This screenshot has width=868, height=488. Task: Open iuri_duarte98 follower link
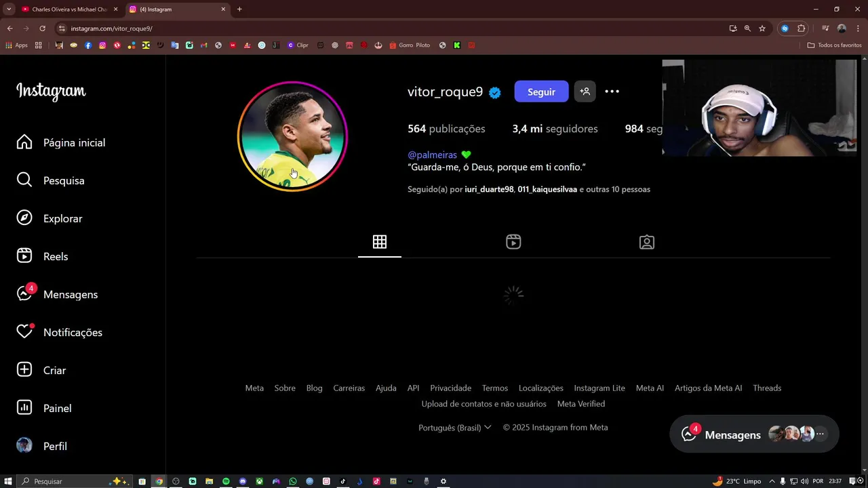(x=489, y=189)
